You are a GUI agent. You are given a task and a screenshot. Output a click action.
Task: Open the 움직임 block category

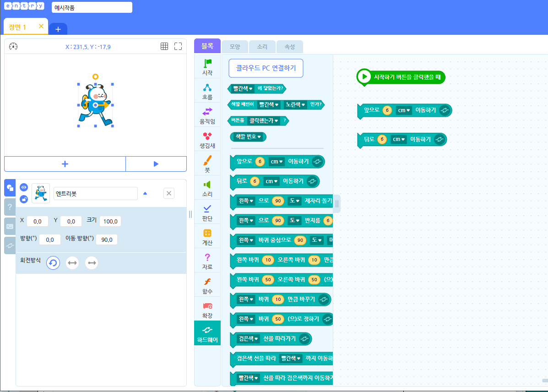[x=207, y=116]
